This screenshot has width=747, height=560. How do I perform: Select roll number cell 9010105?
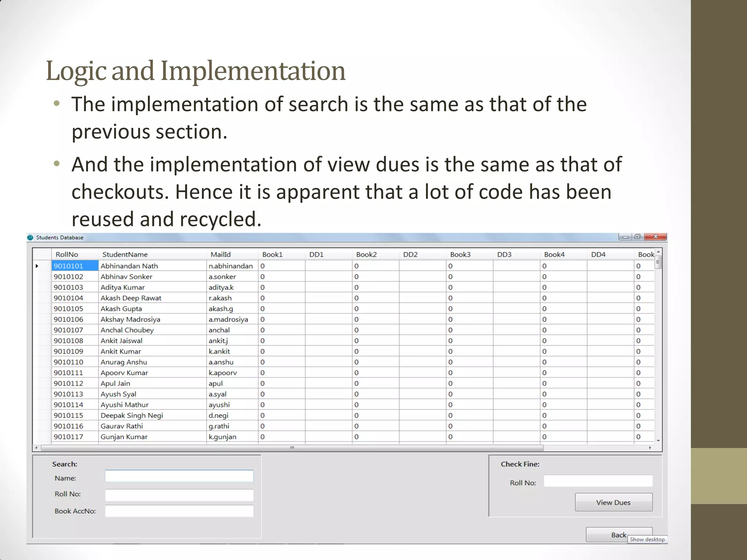75,308
